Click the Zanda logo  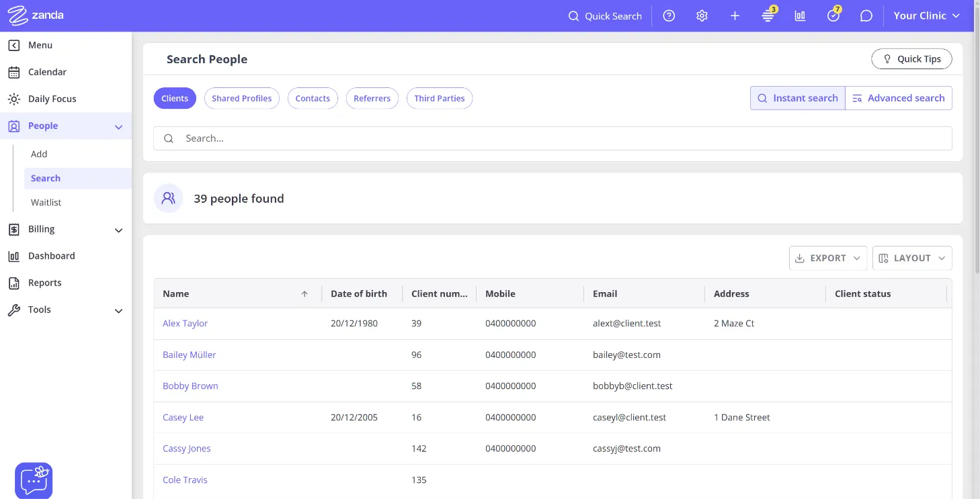click(x=36, y=15)
